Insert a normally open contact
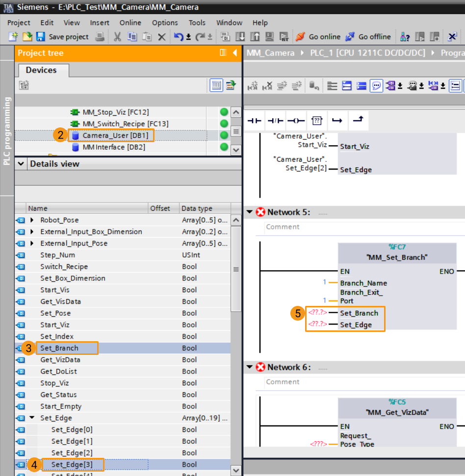 point(254,120)
